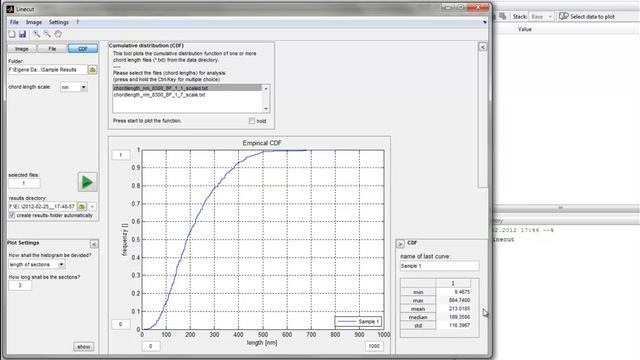Select the zoom in magnifier tool

(x=37, y=34)
